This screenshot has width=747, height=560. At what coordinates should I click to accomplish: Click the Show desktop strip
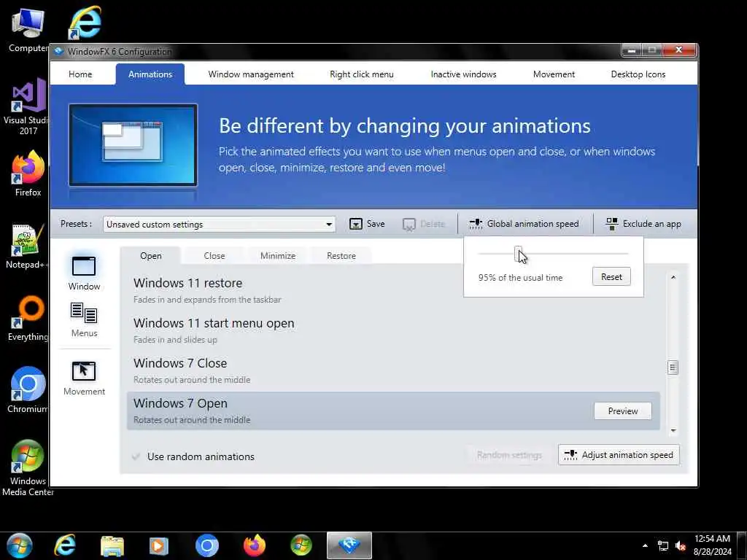pyautogui.click(x=742, y=545)
